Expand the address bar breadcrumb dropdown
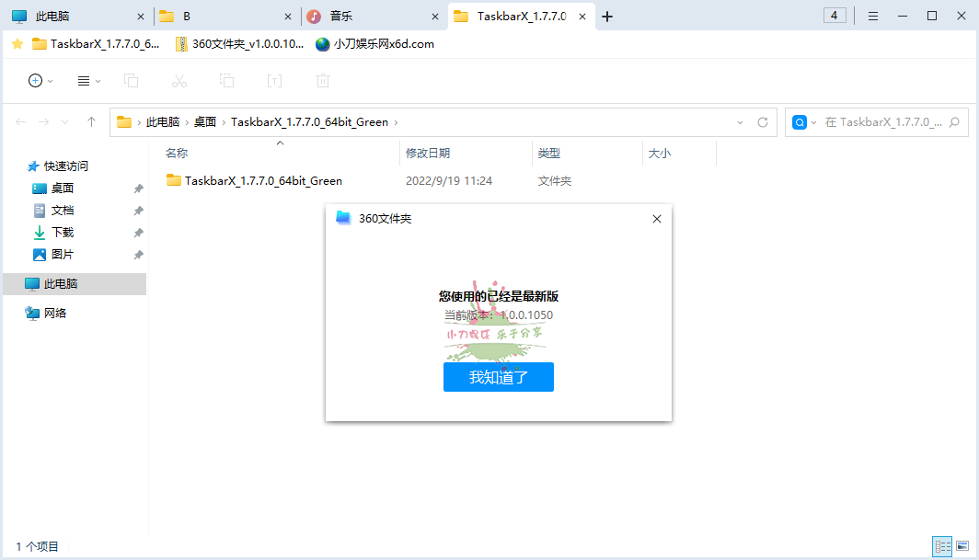The image size is (979, 560). pyautogui.click(x=741, y=121)
